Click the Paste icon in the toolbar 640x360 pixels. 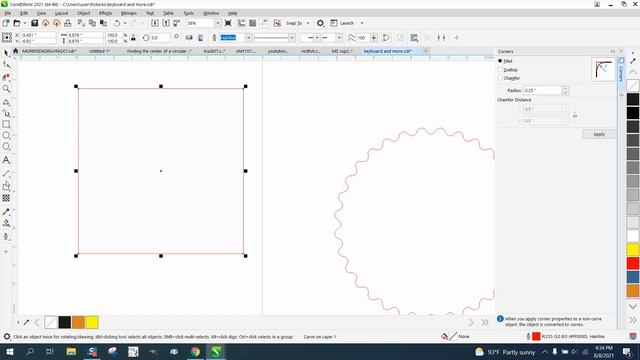point(103,23)
